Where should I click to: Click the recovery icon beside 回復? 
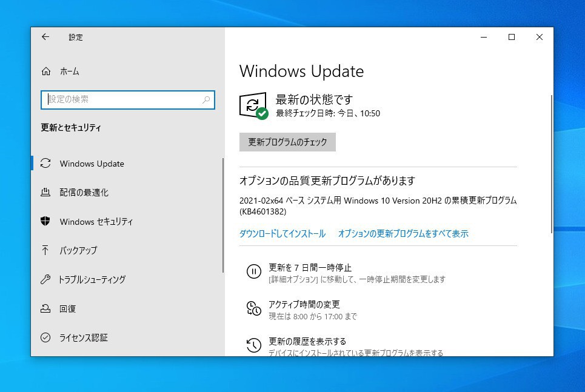tap(45, 308)
